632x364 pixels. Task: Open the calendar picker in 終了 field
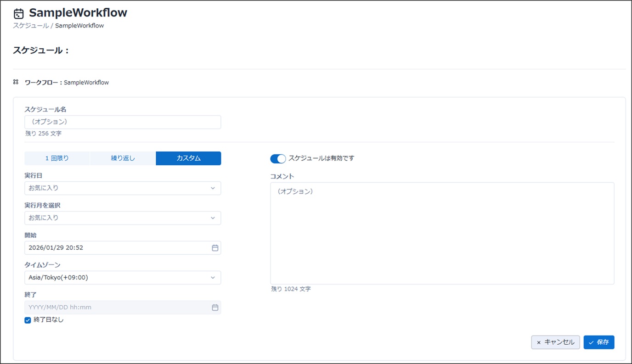tap(214, 308)
